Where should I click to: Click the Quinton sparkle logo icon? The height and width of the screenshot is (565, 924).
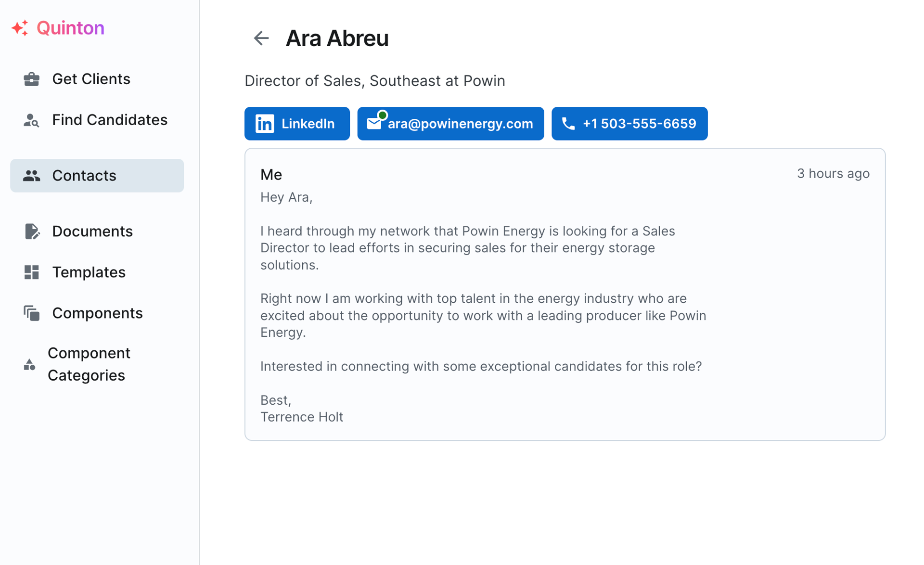pos(20,28)
